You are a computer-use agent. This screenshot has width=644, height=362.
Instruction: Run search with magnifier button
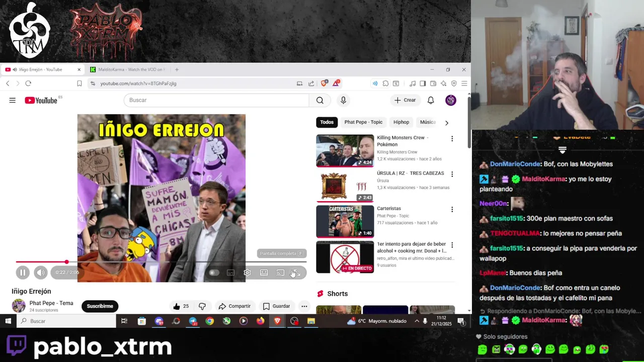(320, 100)
